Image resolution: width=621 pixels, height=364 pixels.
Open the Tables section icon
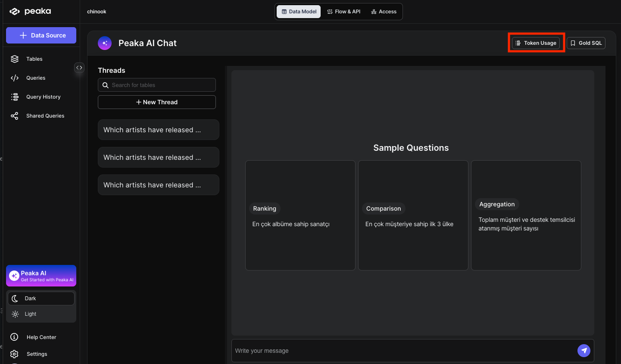click(x=15, y=59)
